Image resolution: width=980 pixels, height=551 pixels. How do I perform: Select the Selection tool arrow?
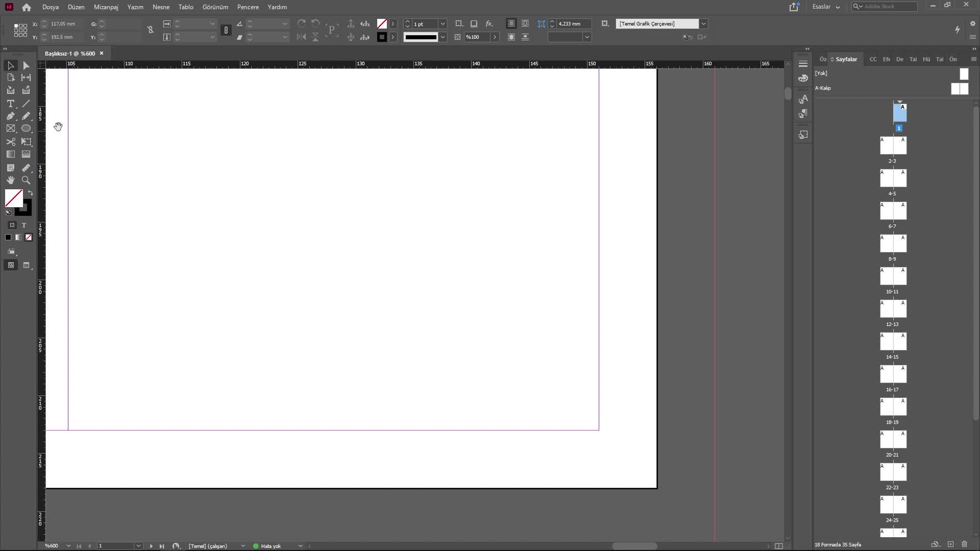pos(11,65)
